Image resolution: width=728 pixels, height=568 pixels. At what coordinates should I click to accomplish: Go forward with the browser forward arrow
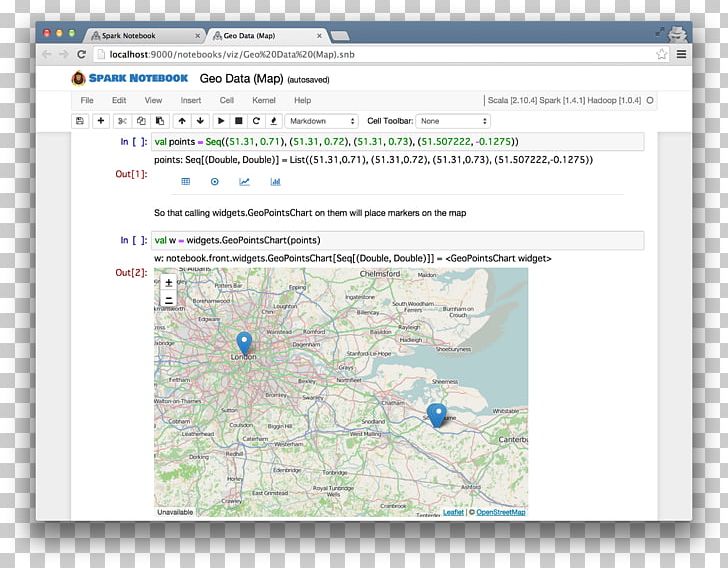[64, 54]
